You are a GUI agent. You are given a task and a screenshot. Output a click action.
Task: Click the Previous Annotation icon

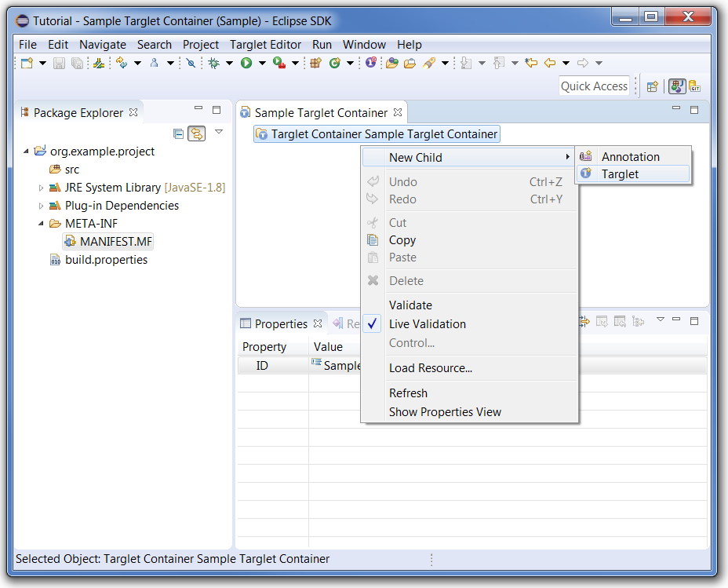tap(499, 63)
